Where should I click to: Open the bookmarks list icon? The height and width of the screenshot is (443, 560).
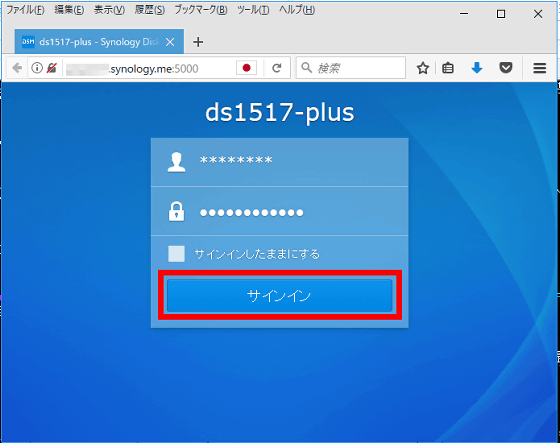448,68
